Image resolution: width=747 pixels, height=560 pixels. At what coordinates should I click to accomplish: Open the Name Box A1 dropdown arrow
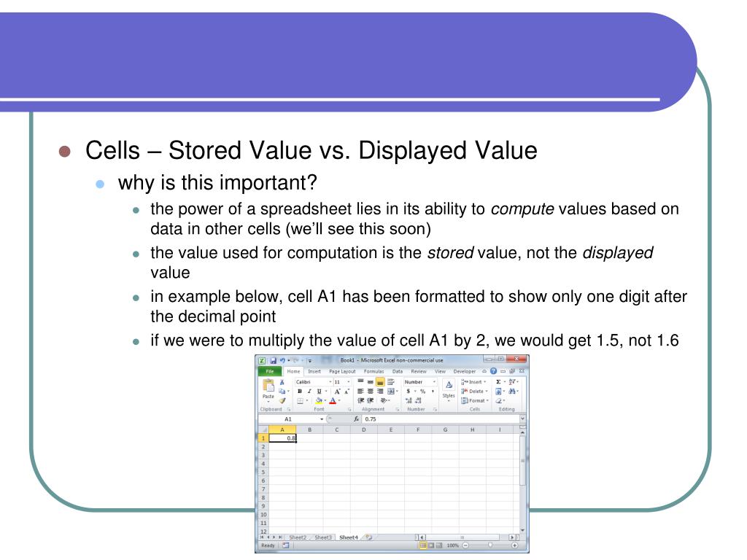coord(322,419)
